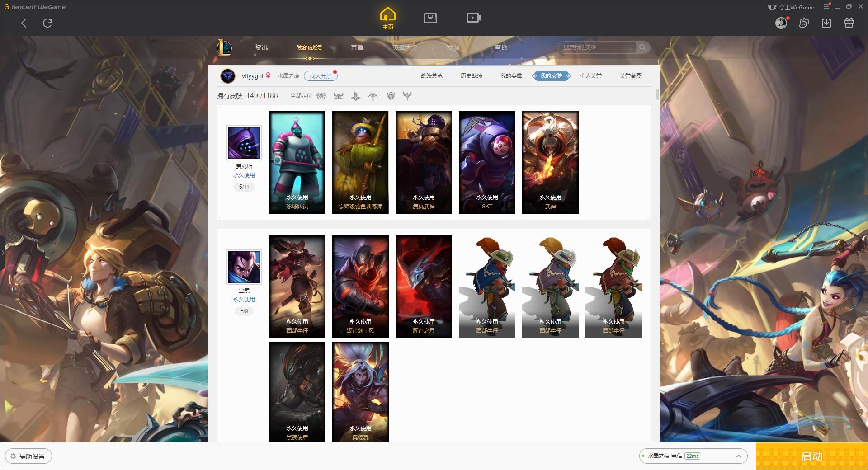Click the skin list vertical scrollbar
The width and height of the screenshot is (868, 470).
[x=657, y=94]
